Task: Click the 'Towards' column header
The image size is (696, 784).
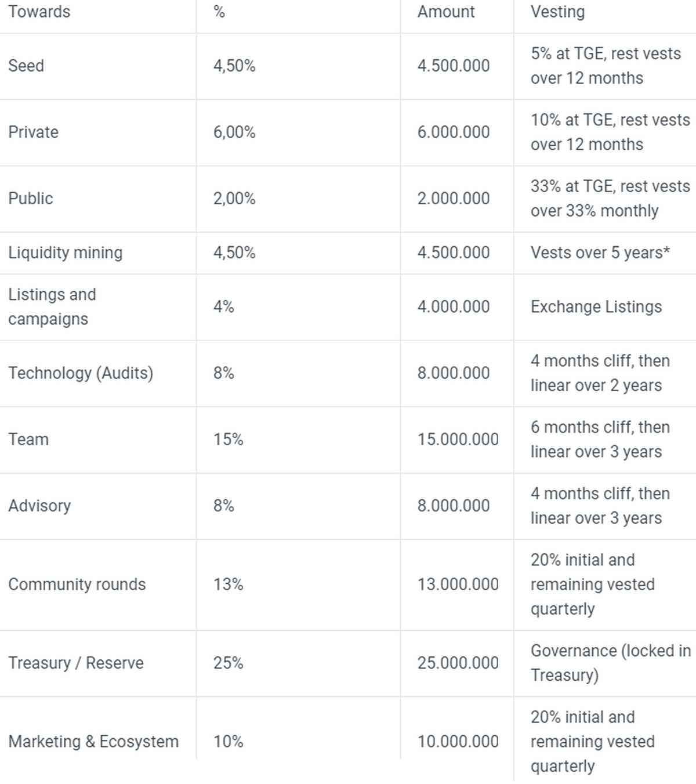Action: pyautogui.click(x=39, y=12)
